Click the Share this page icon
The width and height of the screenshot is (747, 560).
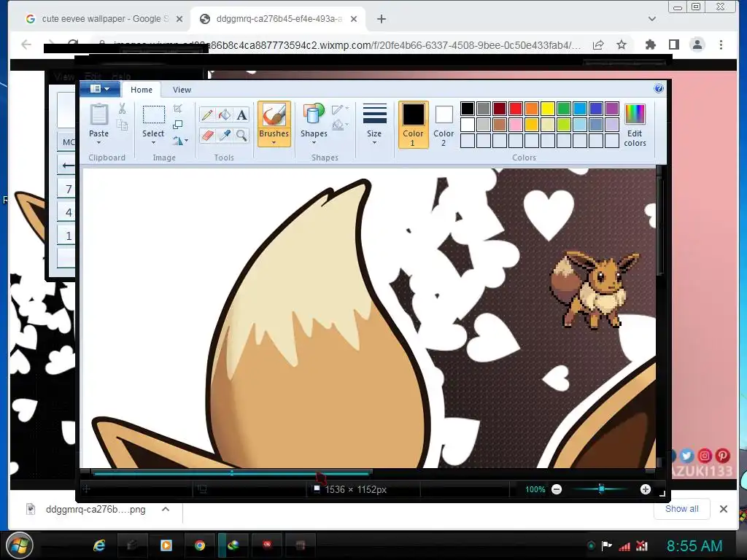click(x=598, y=44)
